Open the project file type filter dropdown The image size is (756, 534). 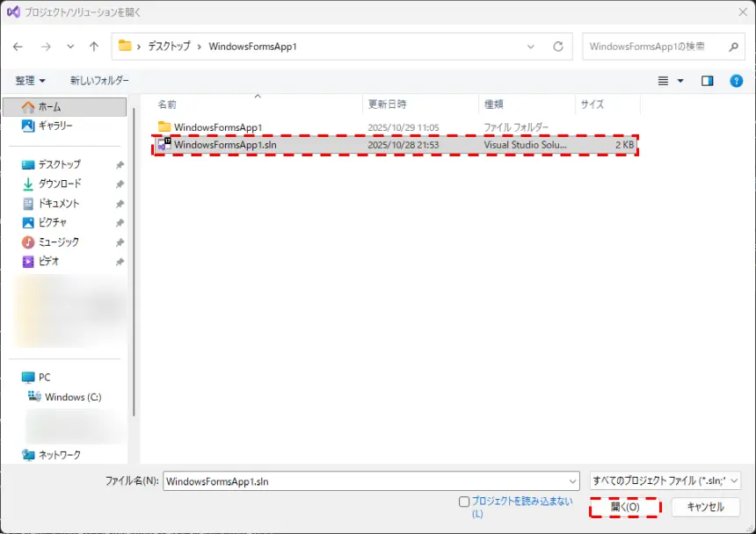666,480
